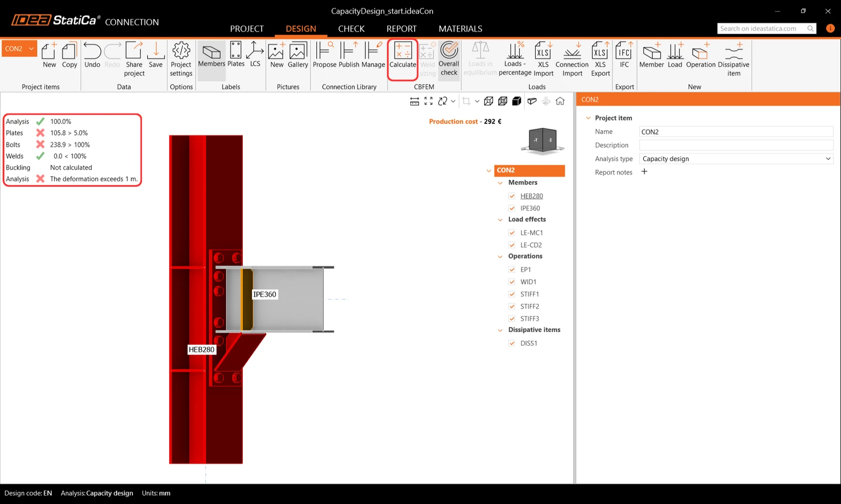This screenshot has height=504, width=841.
Task: Add a new Dissipative item
Action: (x=734, y=59)
